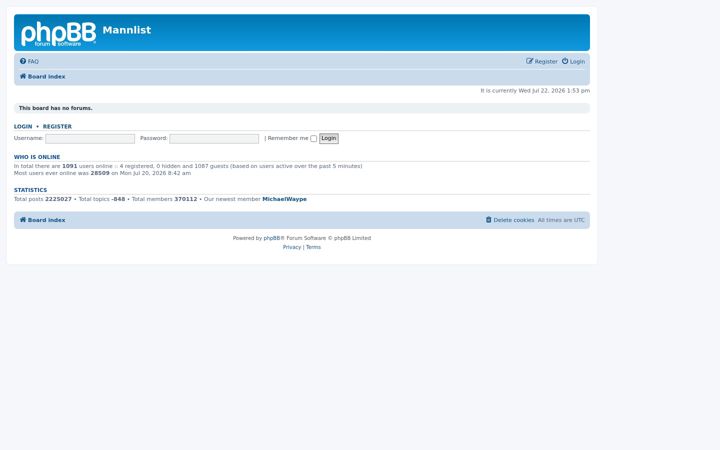Open the Terms link in footer
The height and width of the screenshot is (450, 720).
click(314, 247)
